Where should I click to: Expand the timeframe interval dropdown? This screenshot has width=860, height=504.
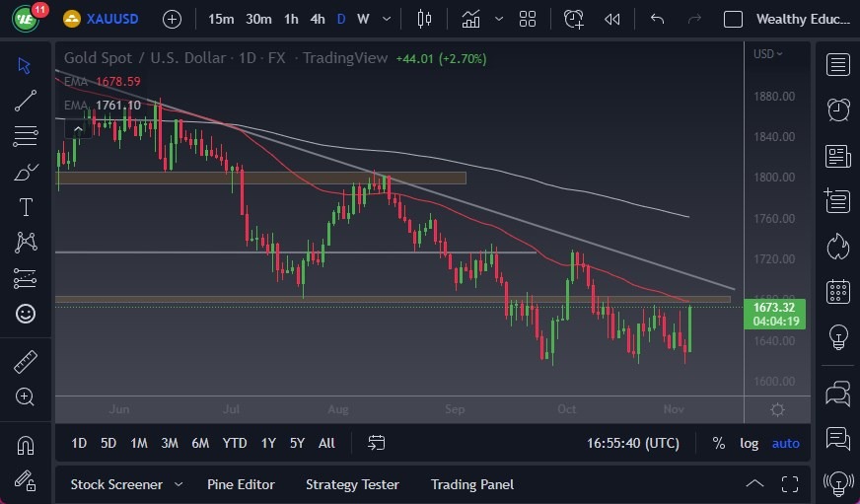[x=386, y=19]
